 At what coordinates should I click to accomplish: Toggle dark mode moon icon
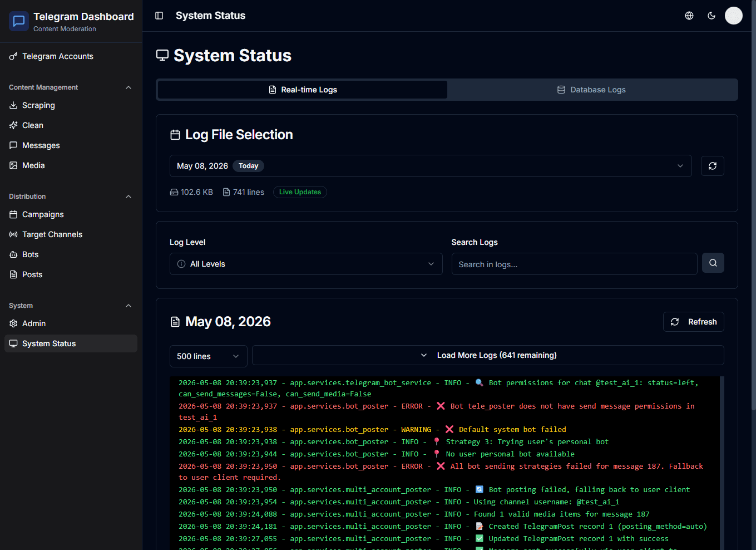[711, 16]
